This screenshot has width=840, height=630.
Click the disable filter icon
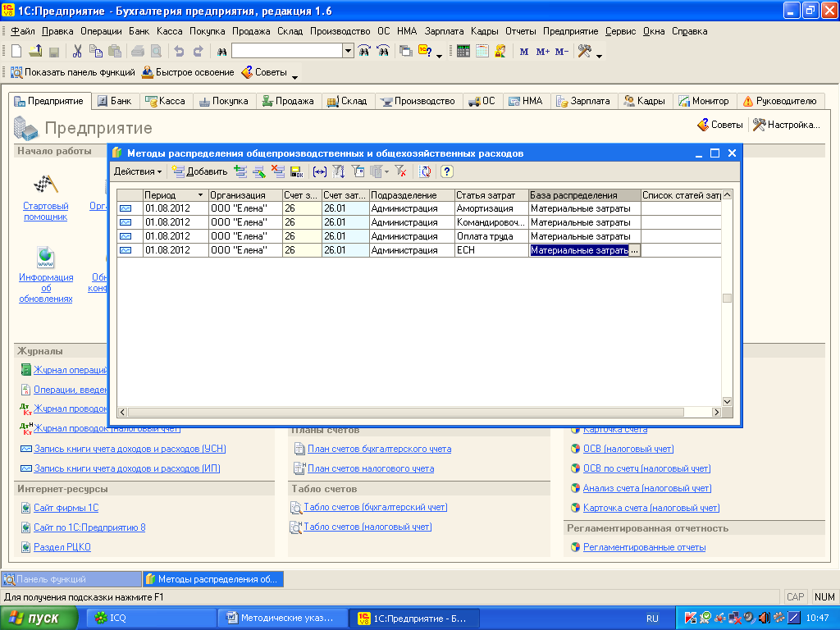(400, 171)
